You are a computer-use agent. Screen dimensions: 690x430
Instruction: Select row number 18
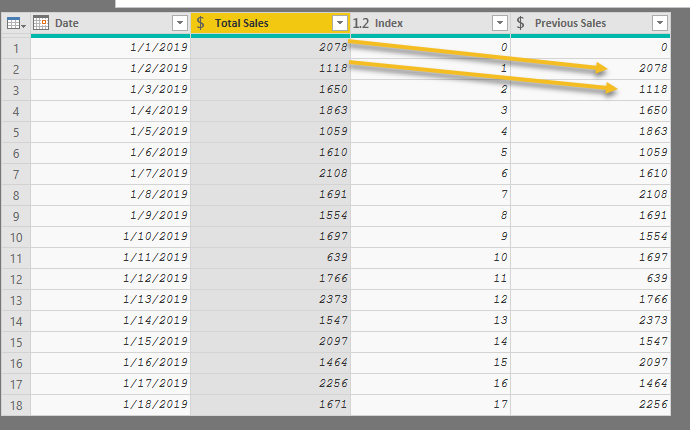(x=16, y=405)
